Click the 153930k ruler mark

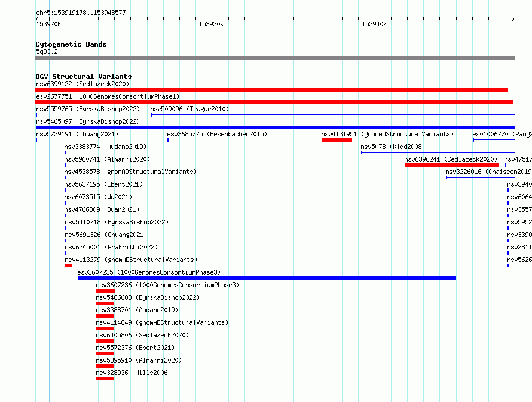(211, 24)
